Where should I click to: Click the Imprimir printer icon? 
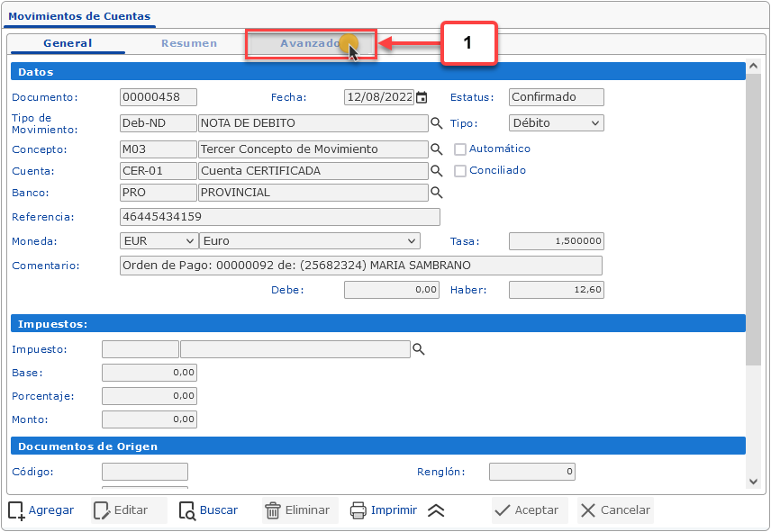coord(358,510)
